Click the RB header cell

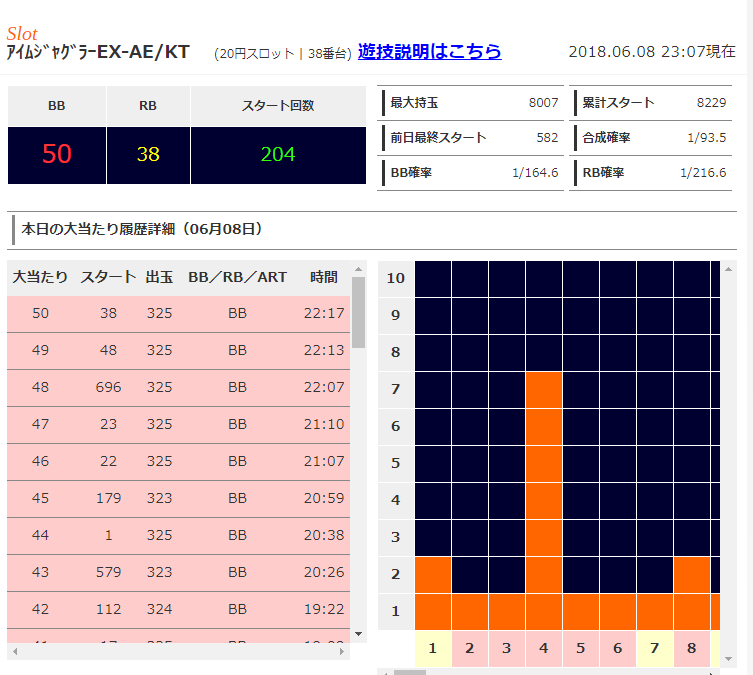(148, 106)
